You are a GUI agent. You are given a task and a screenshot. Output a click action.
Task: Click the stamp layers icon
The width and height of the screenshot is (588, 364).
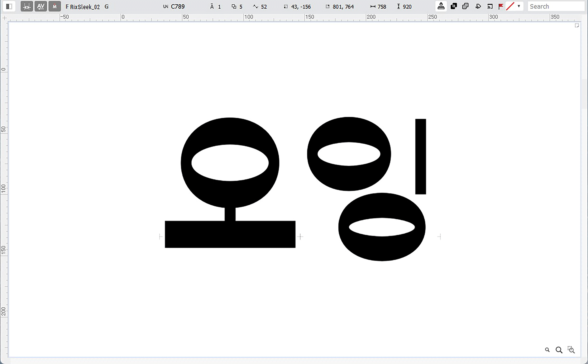441,7
